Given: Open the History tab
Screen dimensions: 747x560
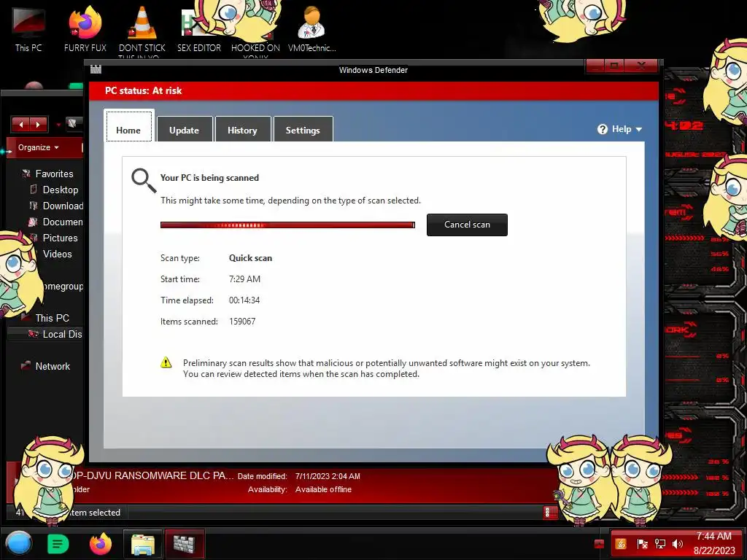Looking at the screenshot, I should (x=242, y=129).
